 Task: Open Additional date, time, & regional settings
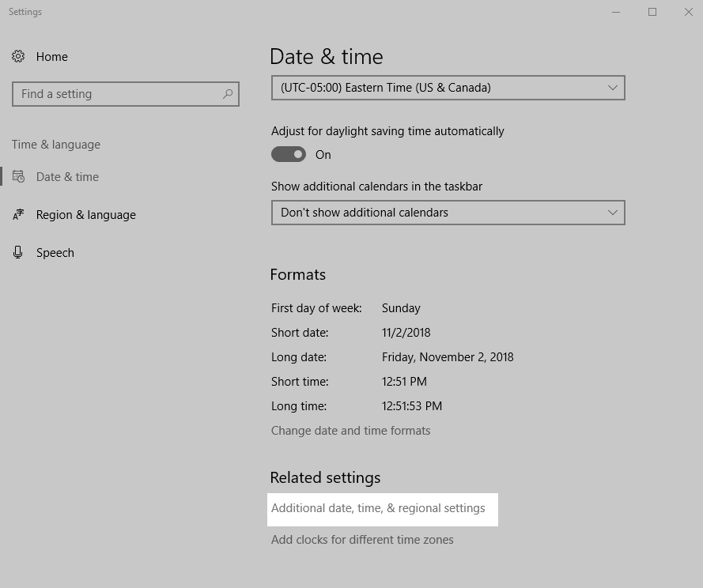click(378, 508)
